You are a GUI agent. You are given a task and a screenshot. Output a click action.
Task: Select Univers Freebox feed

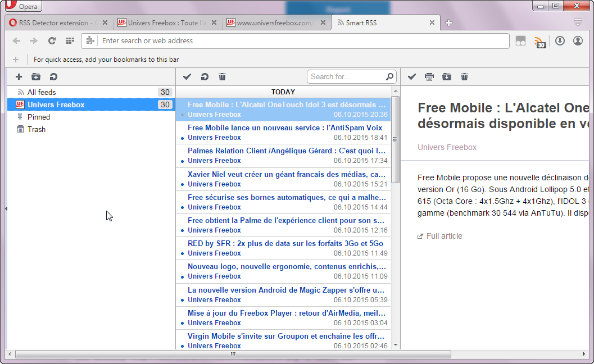91,104
